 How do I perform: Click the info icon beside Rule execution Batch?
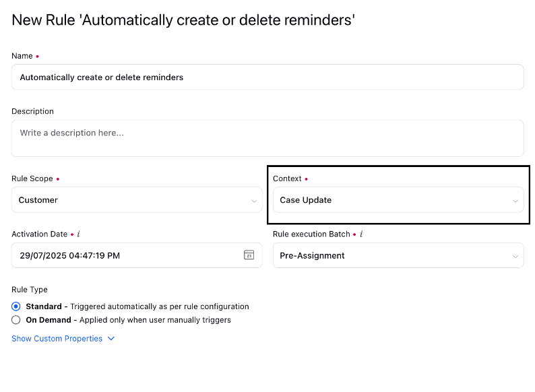[x=361, y=234]
